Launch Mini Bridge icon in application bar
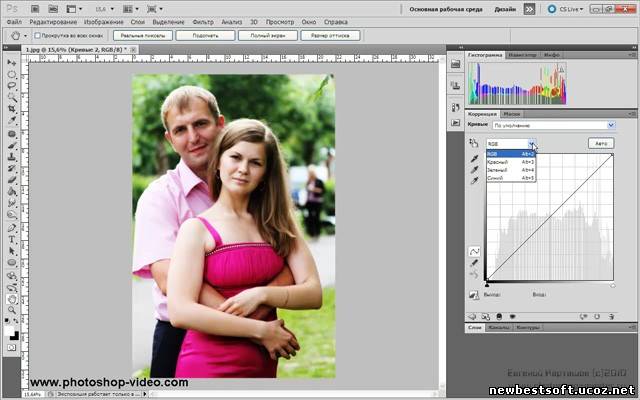The height and width of the screenshot is (400, 640). [53, 9]
